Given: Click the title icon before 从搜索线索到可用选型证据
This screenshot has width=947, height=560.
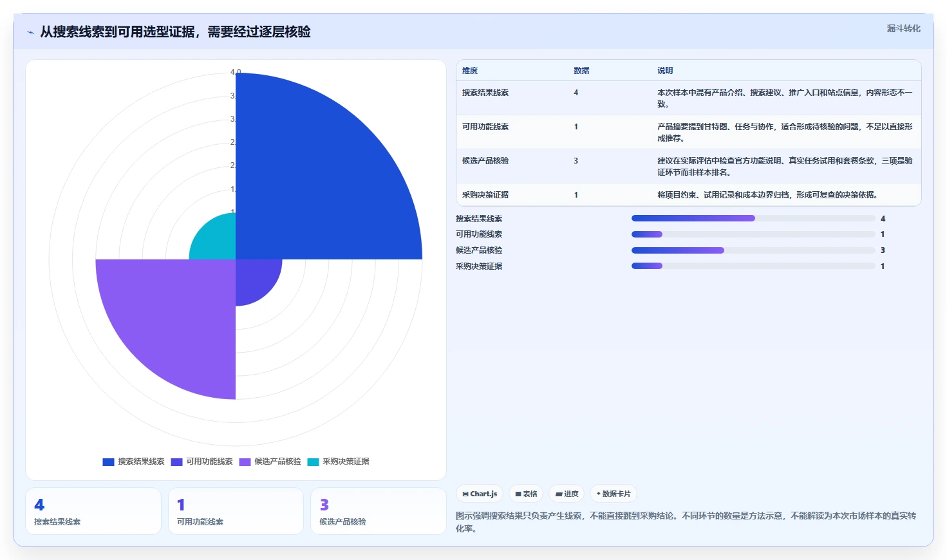Looking at the screenshot, I should point(31,32).
